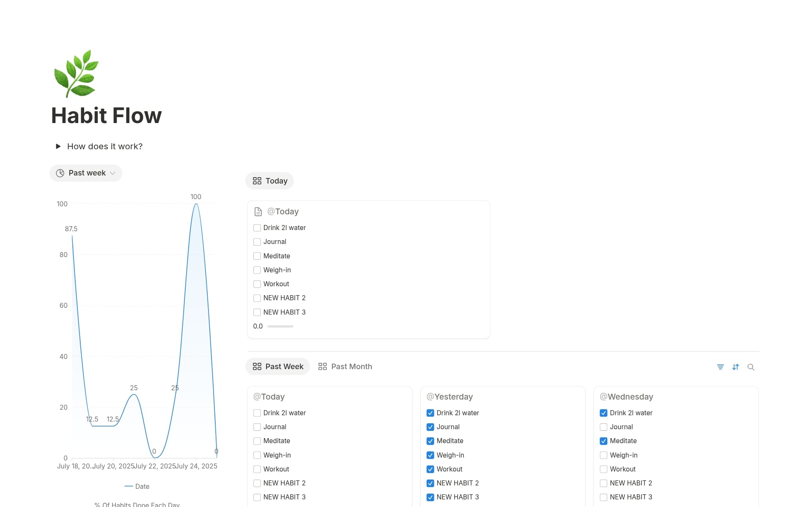Click the grid icon next to Past Month
Viewport: 812px width, 507px height.
click(322, 366)
